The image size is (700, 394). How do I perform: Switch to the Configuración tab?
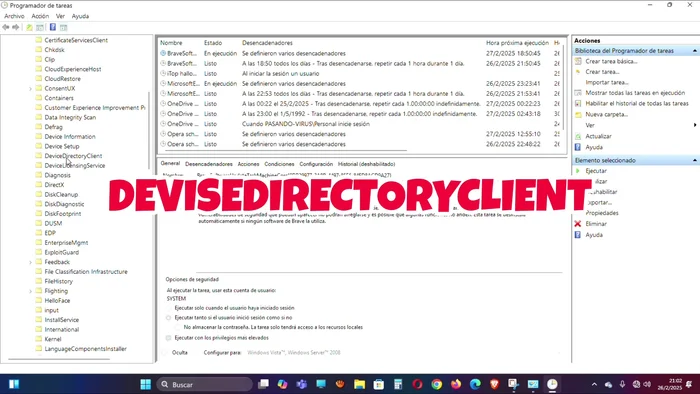click(x=316, y=164)
